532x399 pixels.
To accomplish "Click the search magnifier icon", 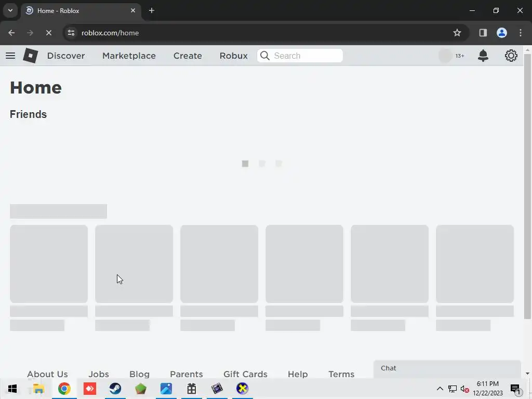I will 265,56.
